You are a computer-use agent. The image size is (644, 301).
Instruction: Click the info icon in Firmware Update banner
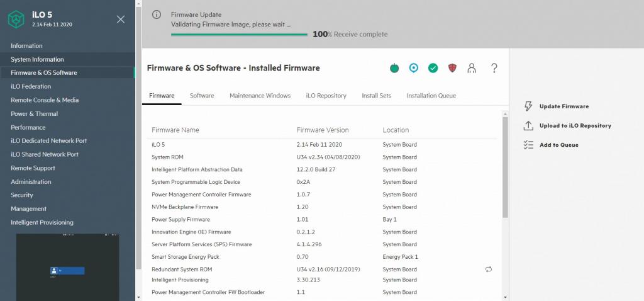pyautogui.click(x=157, y=14)
